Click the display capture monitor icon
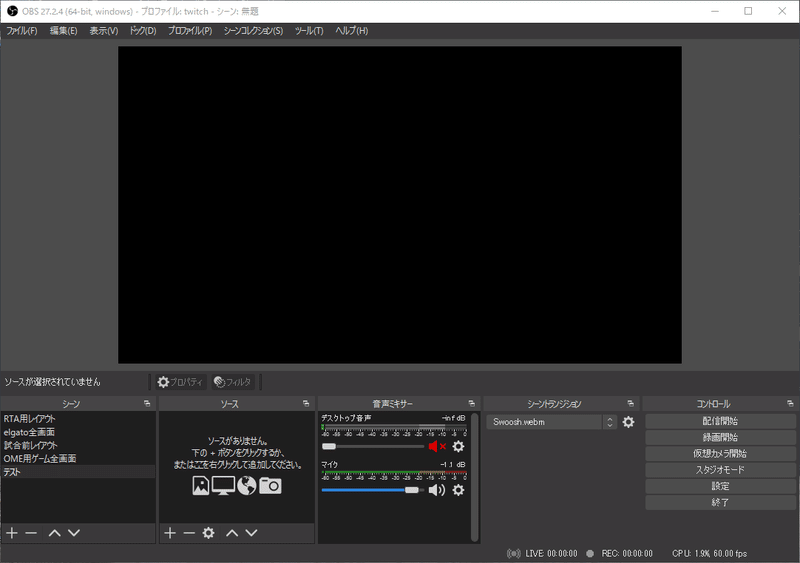Viewport: 800px width, 563px height. 223,485
